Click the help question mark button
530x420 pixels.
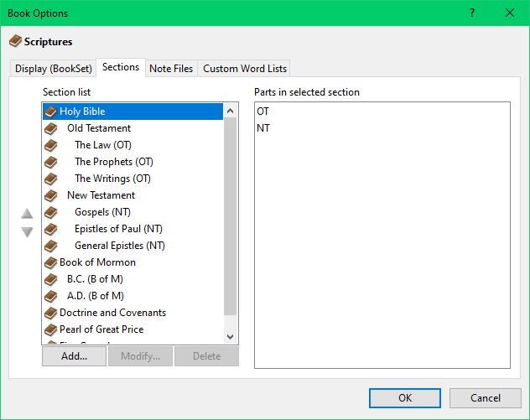[472, 13]
